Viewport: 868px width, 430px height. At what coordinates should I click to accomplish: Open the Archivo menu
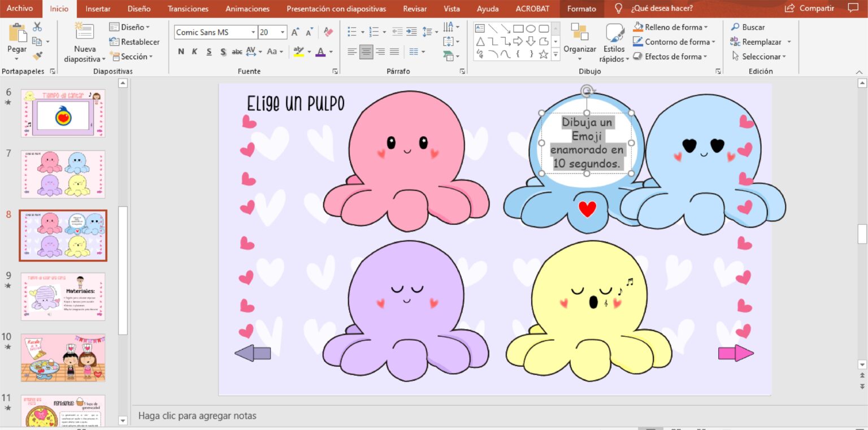(20, 8)
